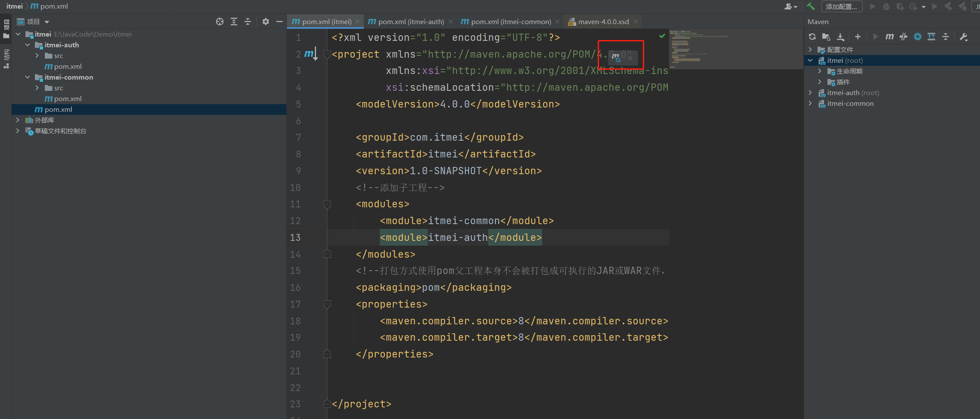Expand all in project panel
Viewport: 980px width, 419px height.
pos(234,22)
